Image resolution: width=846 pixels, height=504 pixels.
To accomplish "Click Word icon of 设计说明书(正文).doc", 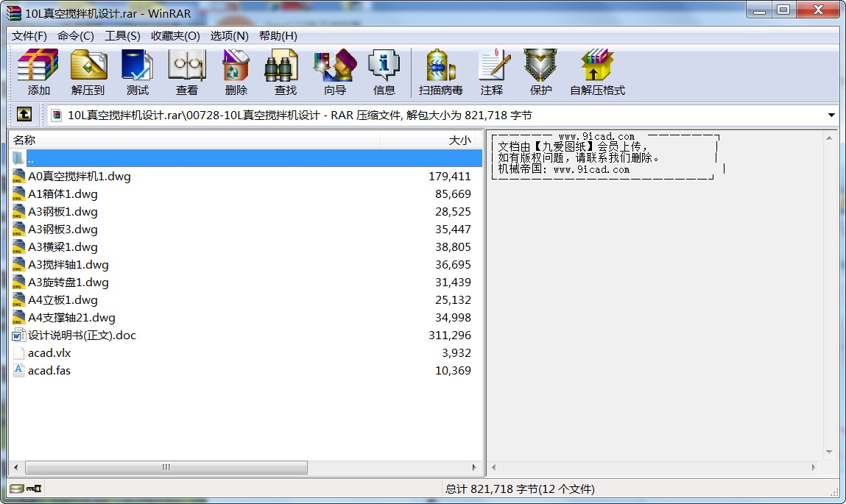I will [18, 336].
